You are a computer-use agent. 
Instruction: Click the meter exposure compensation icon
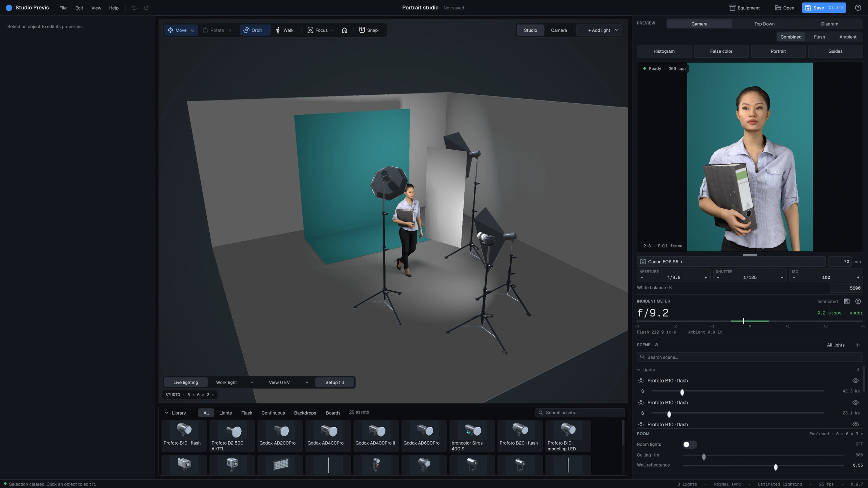847,301
